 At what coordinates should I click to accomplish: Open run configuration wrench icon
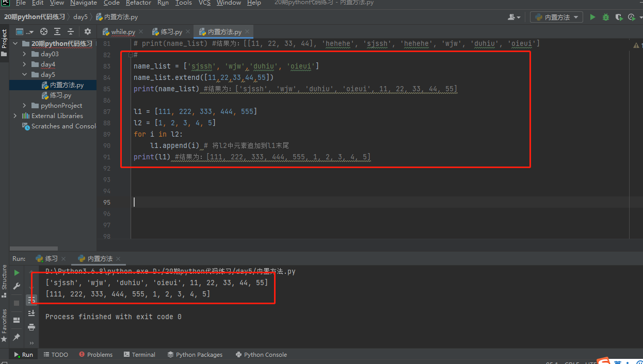(x=17, y=286)
